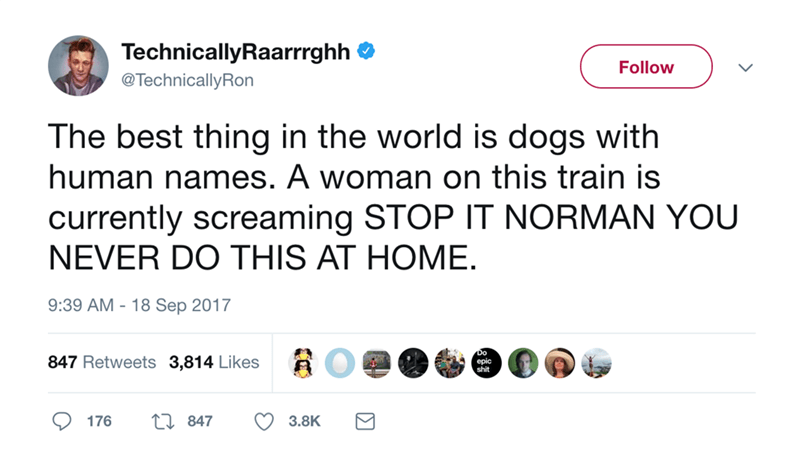View the 847 Retweets list

[x=102, y=362]
